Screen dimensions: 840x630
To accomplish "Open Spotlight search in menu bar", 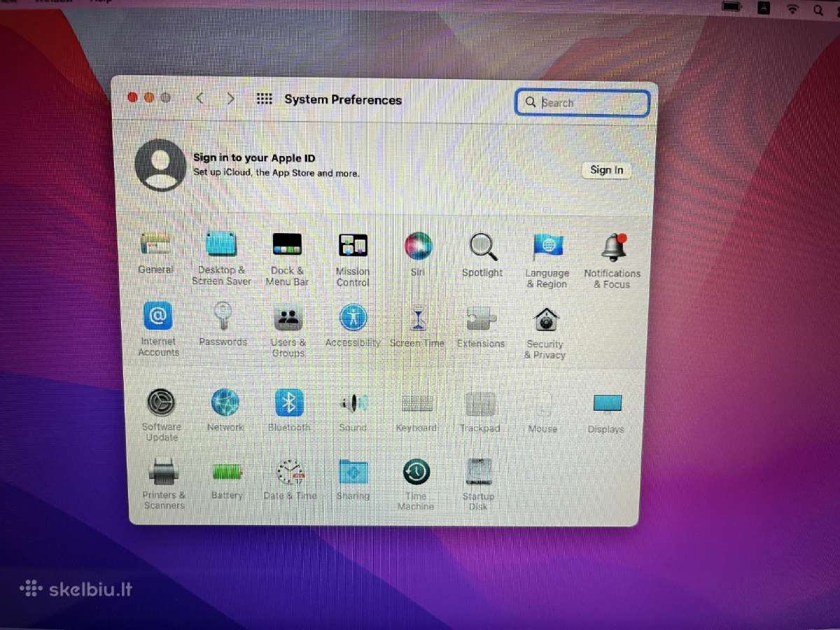I will click(818, 9).
